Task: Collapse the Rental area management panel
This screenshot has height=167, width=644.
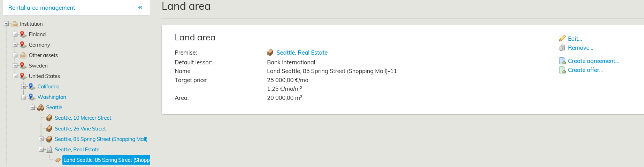Action: tap(140, 7)
